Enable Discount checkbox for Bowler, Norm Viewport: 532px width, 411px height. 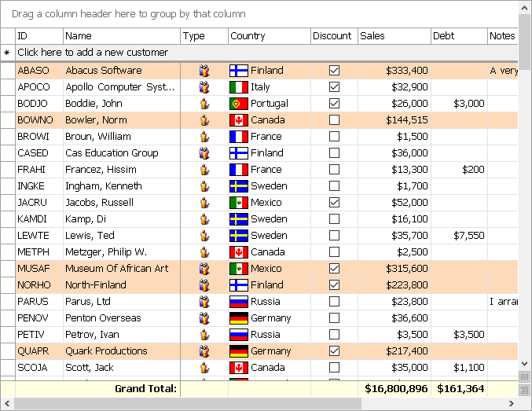334,120
